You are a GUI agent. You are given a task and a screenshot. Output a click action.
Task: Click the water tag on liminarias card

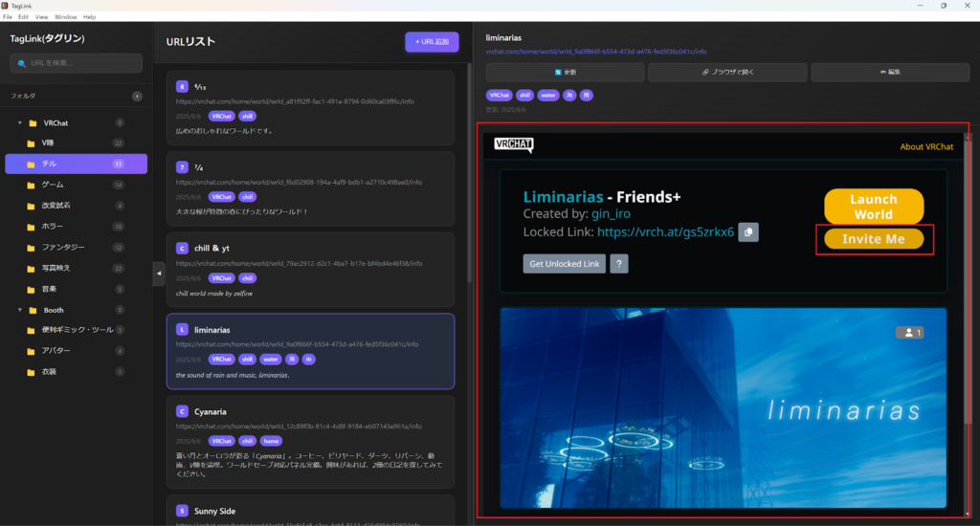point(271,360)
